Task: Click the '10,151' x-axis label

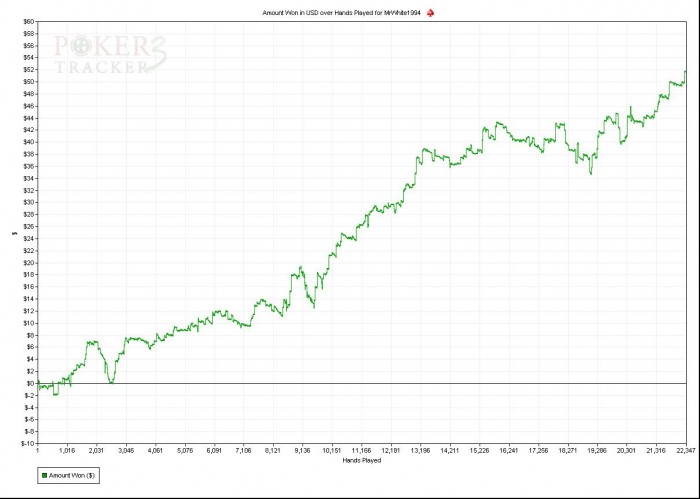Action: (x=332, y=451)
